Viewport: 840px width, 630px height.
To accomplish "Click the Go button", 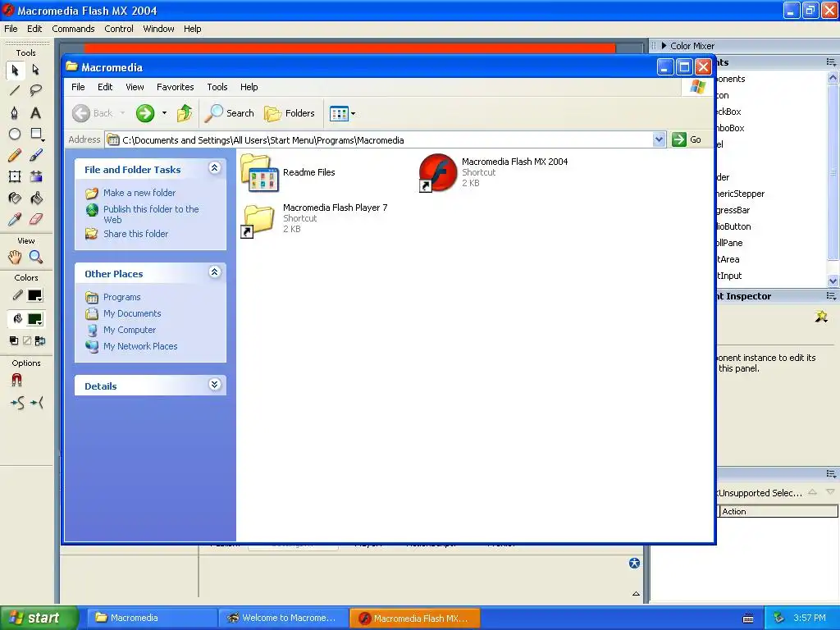I will pos(687,139).
